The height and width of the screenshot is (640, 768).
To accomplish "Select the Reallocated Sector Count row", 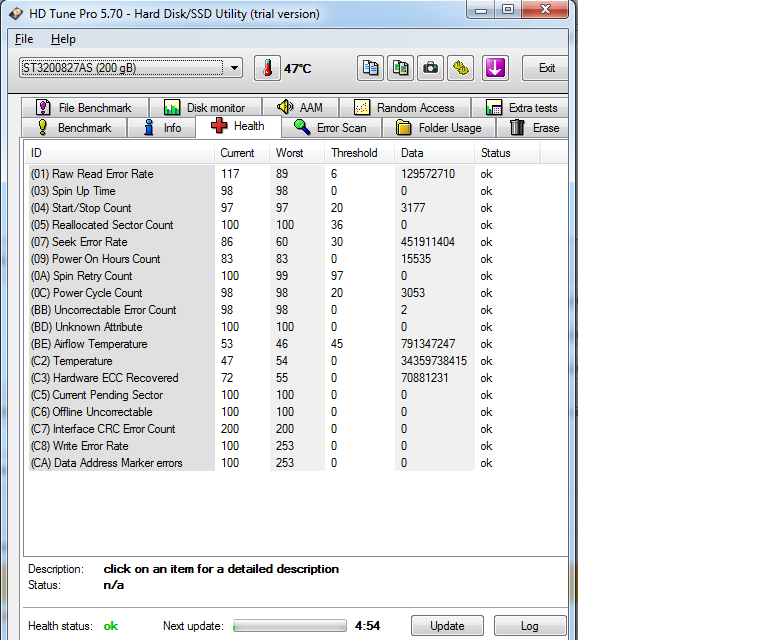I will (x=114, y=225).
